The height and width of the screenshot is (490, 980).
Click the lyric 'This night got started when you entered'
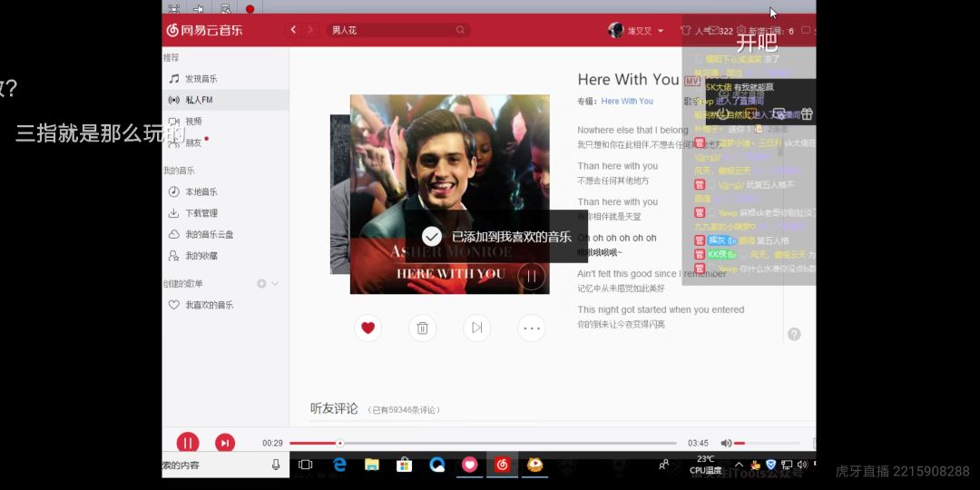(661, 309)
